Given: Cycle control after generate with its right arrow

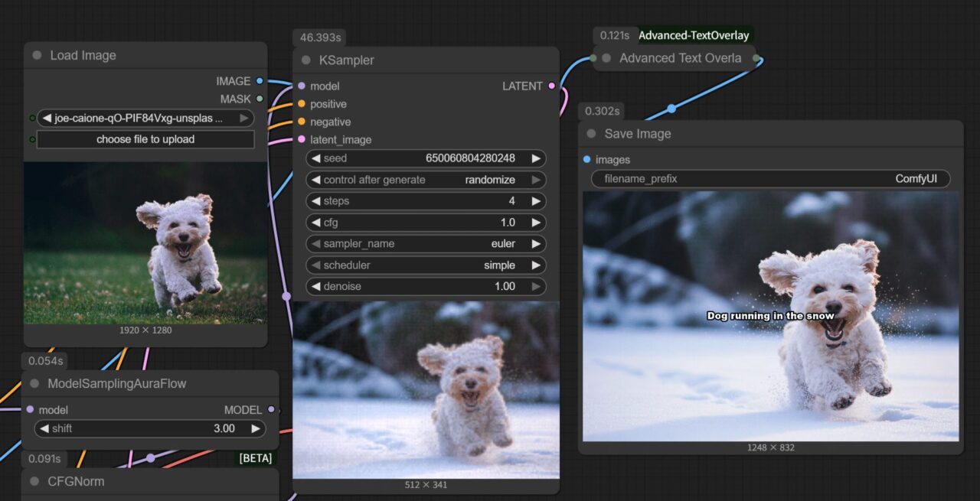Looking at the screenshot, I should click(537, 180).
